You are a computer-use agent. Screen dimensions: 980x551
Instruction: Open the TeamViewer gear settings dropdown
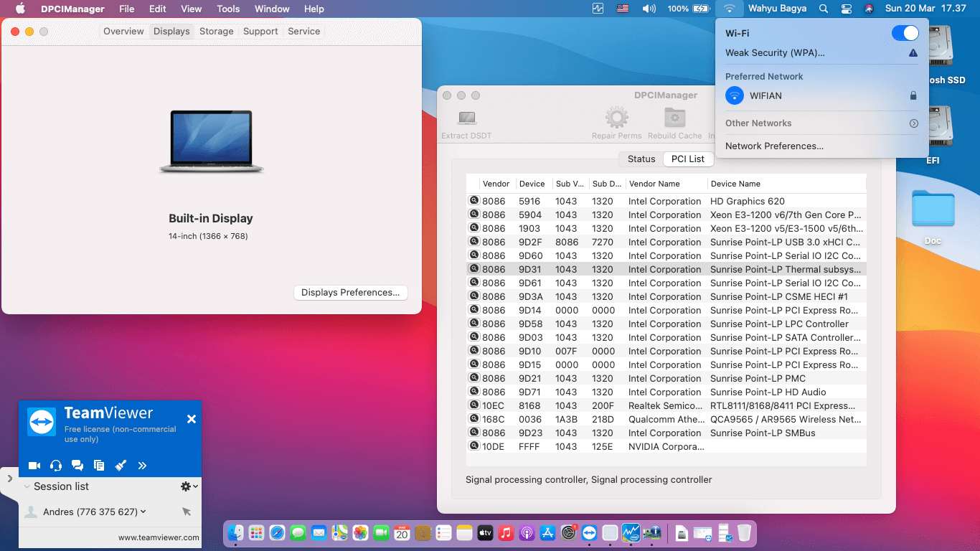point(189,486)
